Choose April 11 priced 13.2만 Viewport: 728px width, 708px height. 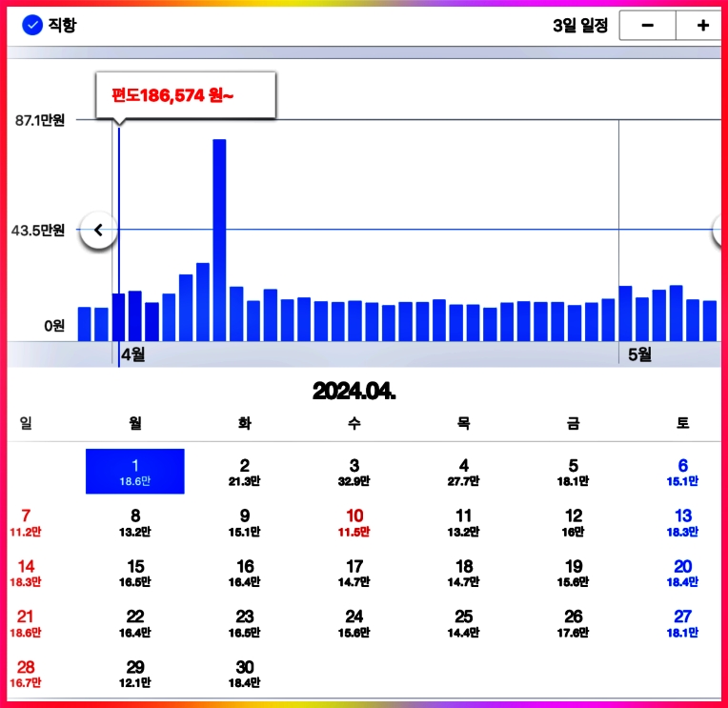pyautogui.click(x=464, y=523)
